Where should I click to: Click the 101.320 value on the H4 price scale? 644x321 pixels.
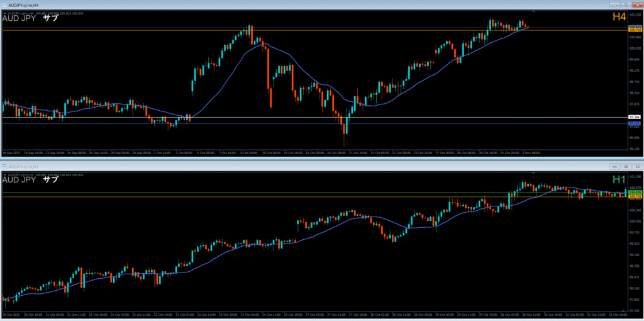click(635, 14)
